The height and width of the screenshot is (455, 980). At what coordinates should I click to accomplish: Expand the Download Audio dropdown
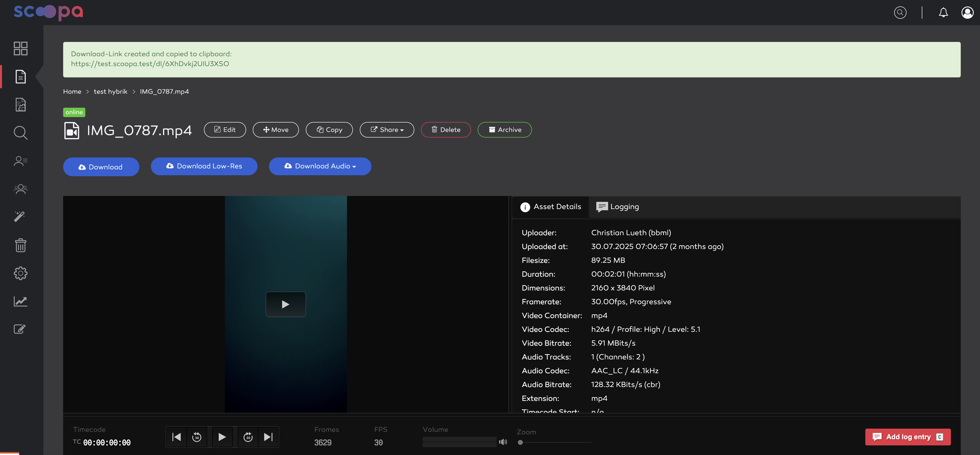tap(320, 166)
